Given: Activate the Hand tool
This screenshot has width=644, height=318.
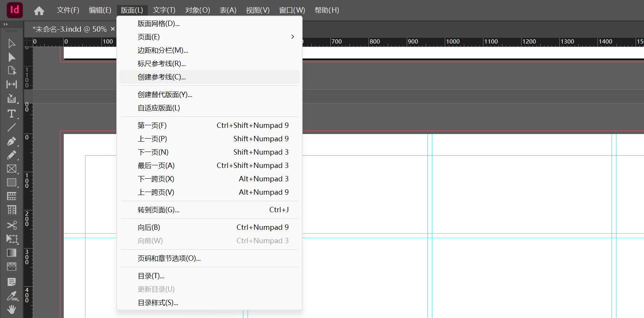Looking at the screenshot, I should [x=11, y=309].
